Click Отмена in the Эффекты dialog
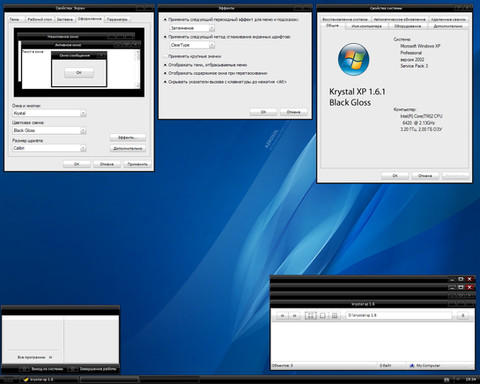Image resolution: width=480 pixels, height=384 pixels. (x=294, y=112)
